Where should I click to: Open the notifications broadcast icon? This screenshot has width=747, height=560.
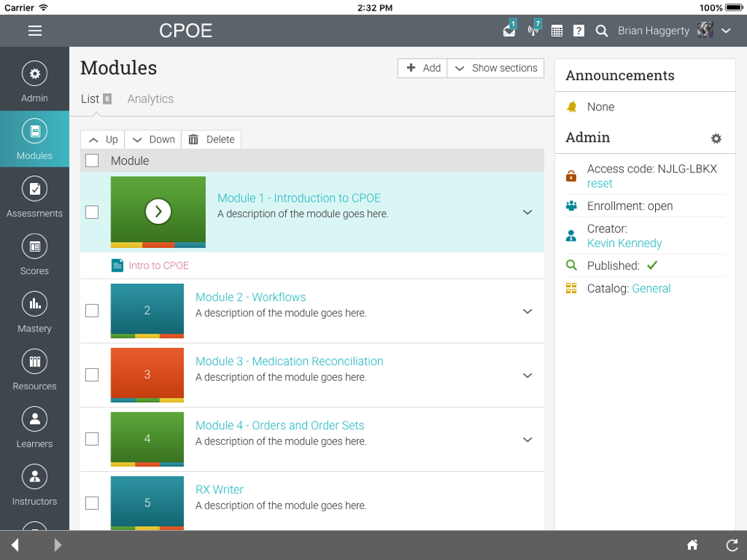point(533,31)
